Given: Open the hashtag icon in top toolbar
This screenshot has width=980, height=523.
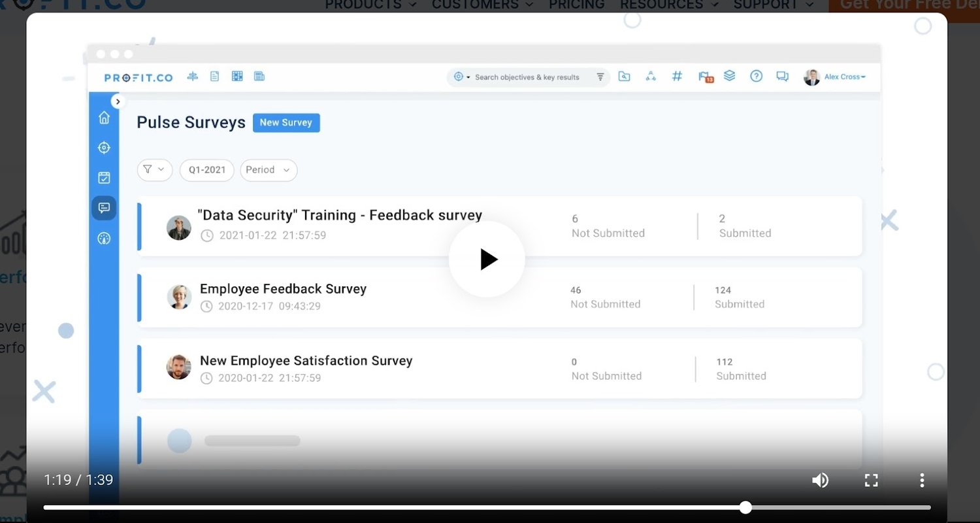Looking at the screenshot, I should [x=677, y=76].
